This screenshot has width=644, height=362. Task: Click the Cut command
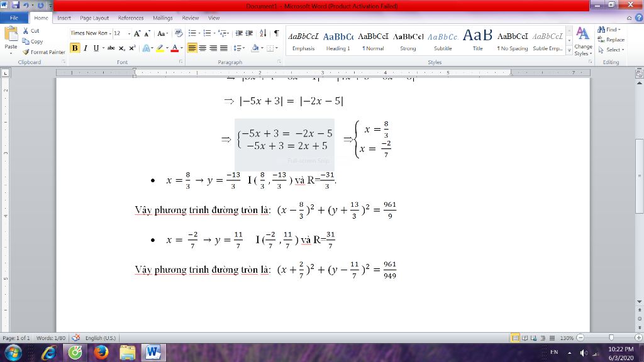31,31
